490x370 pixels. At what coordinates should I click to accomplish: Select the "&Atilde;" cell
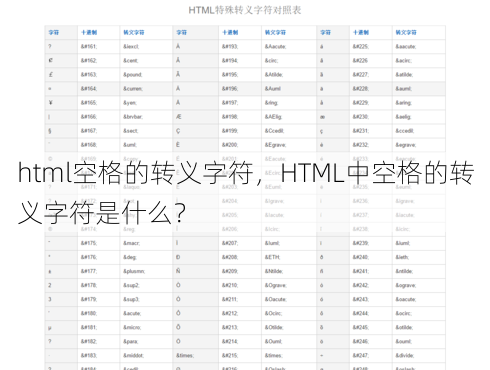289,75
